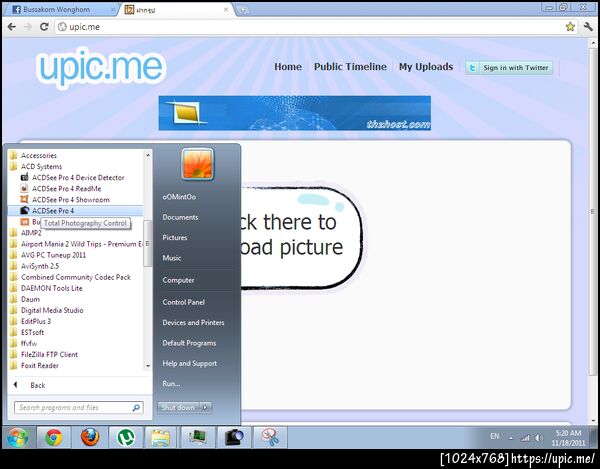Open ACDSee Pro 4 ReadMe
Screen dimensions: 600x469
pyautogui.click(x=66, y=189)
